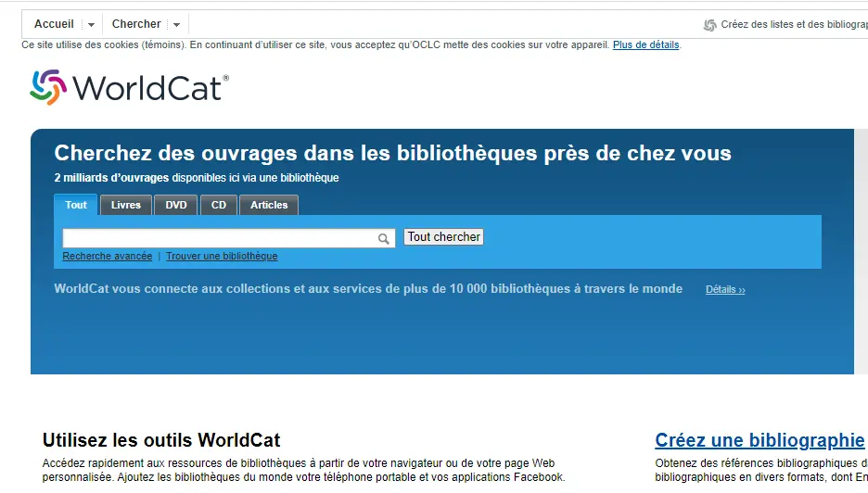The height and width of the screenshot is (493, 868).
Task: Follow the Détails » link
Action: pyautogui.click(x=725, y=289)
